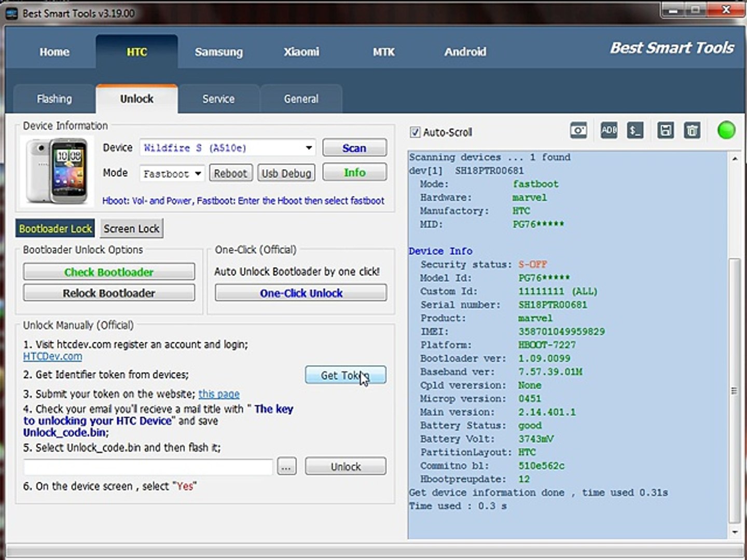Click the Unlock_code.bin file path field
This screenshot has height=560, width=747.
[x=148, y=467]
